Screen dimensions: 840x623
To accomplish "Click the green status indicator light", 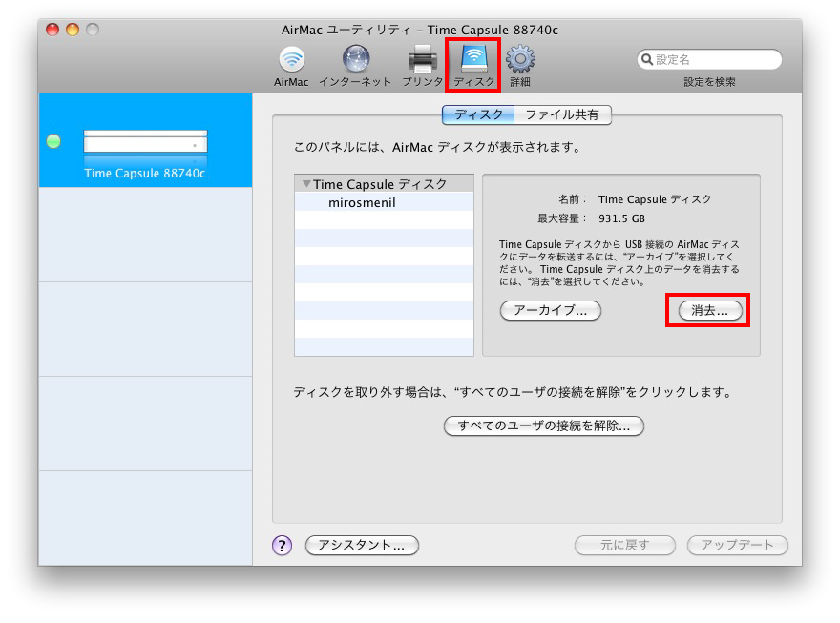I will tap(53, 141).
